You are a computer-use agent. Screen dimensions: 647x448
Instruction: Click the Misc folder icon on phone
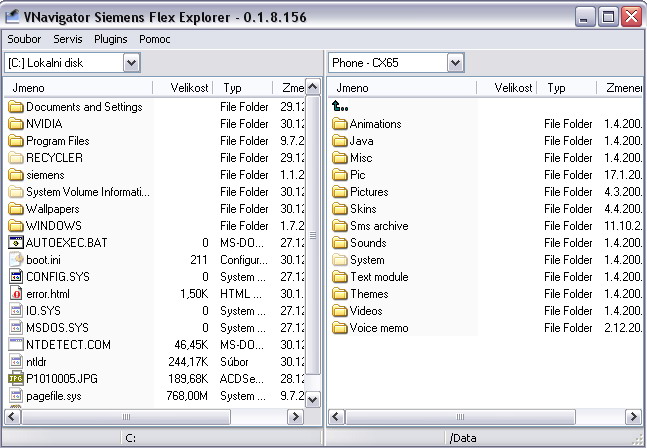(x=340, y=158)
